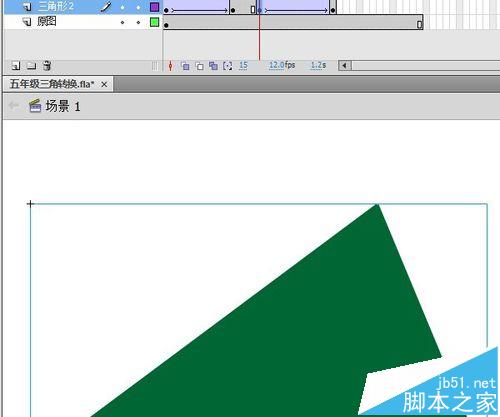This screenshot has width=500, height=417.
Task: Click the horizontal timeline scrollbar track
Action: click(x=426, y=65)
